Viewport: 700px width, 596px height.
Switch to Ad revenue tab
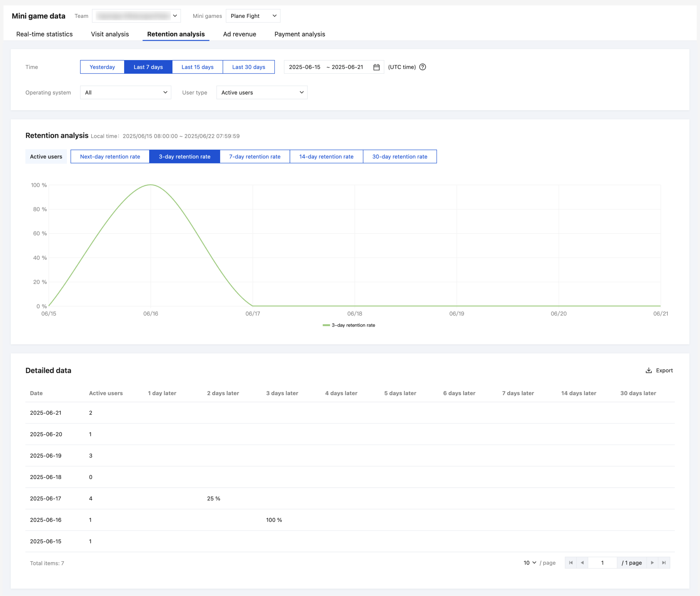pos(239,34)
